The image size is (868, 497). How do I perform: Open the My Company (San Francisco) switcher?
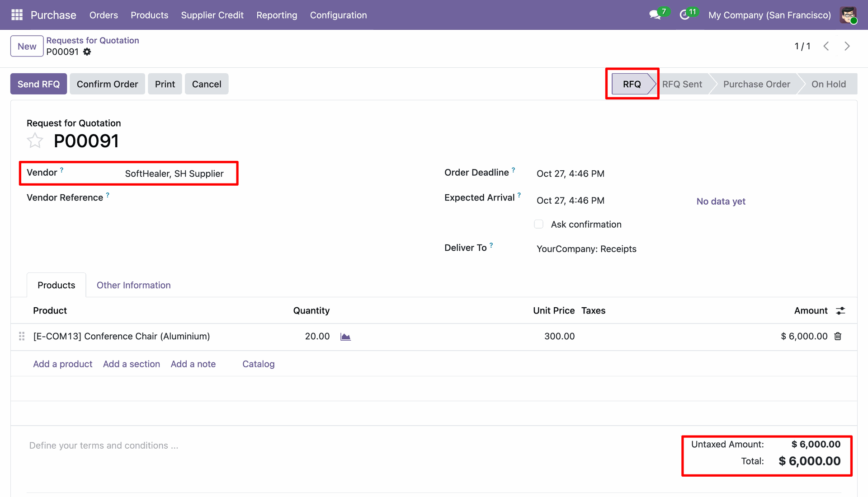pyautogui.click(x=769, y=15)
